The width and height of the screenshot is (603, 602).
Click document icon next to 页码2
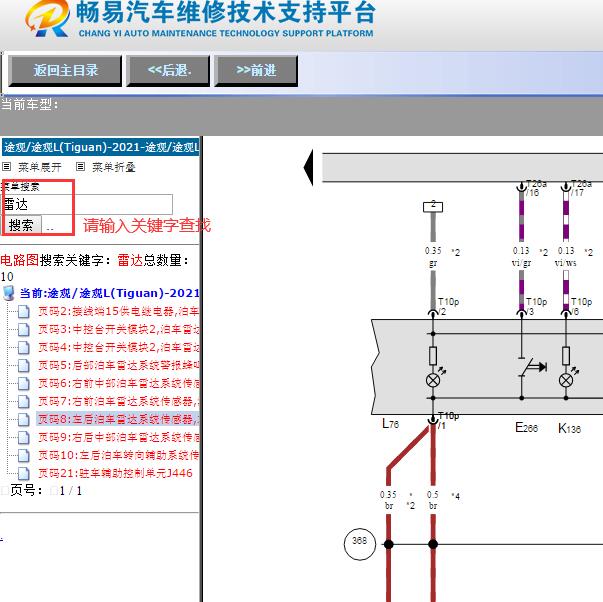(23, 312)
